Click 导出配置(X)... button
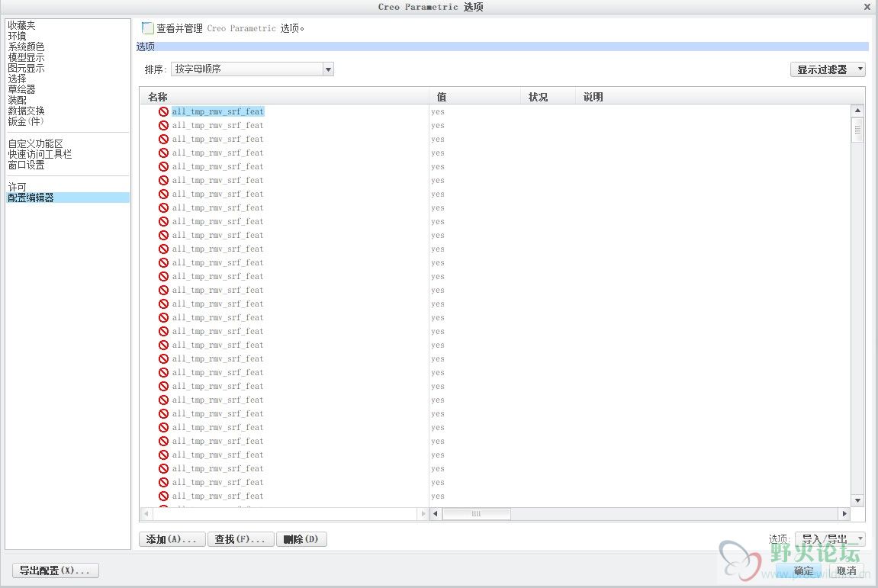 [x=55, y=570]
